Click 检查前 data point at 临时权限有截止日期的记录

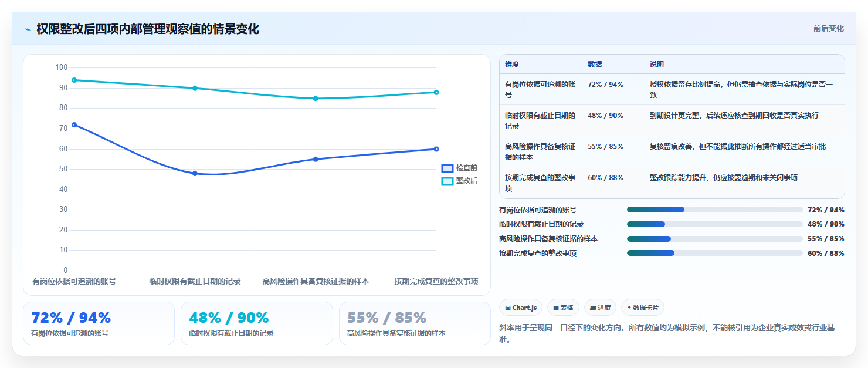(195, 174)
